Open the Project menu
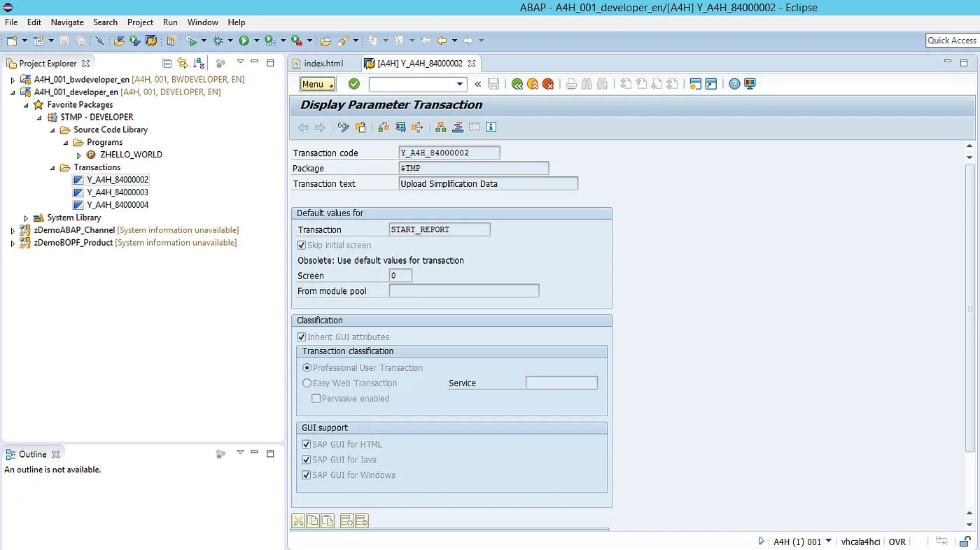The image size is (980, 550). pos(140,22)
